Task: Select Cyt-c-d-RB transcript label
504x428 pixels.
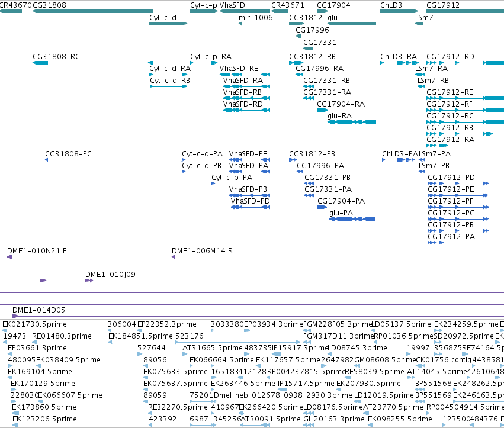Action: point(170,81)
